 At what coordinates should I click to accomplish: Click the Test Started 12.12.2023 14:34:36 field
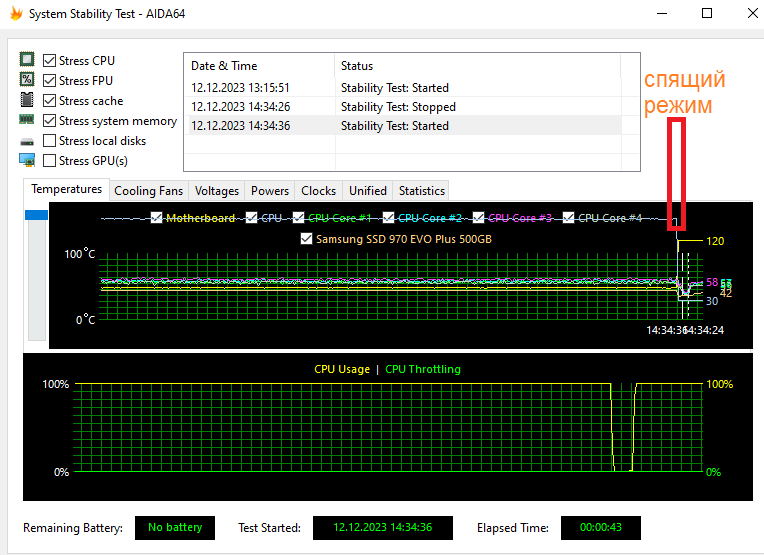tap(382, 528)
